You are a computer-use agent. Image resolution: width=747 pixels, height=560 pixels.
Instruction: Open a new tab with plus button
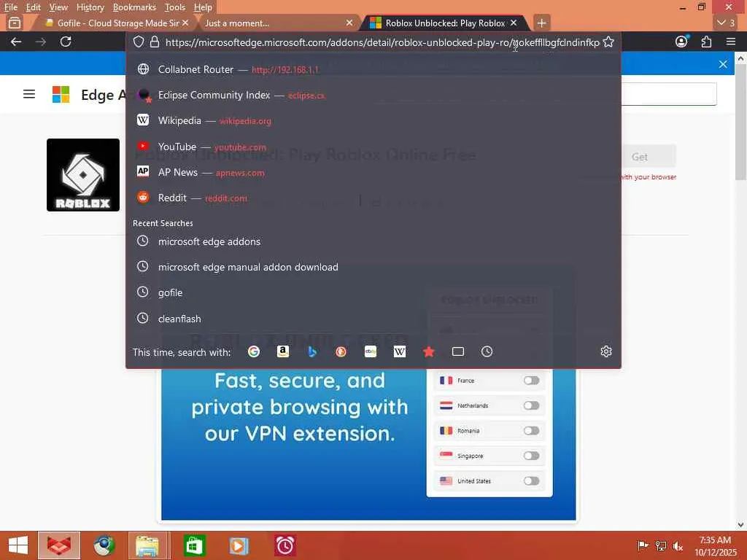[x=541, y=23]
